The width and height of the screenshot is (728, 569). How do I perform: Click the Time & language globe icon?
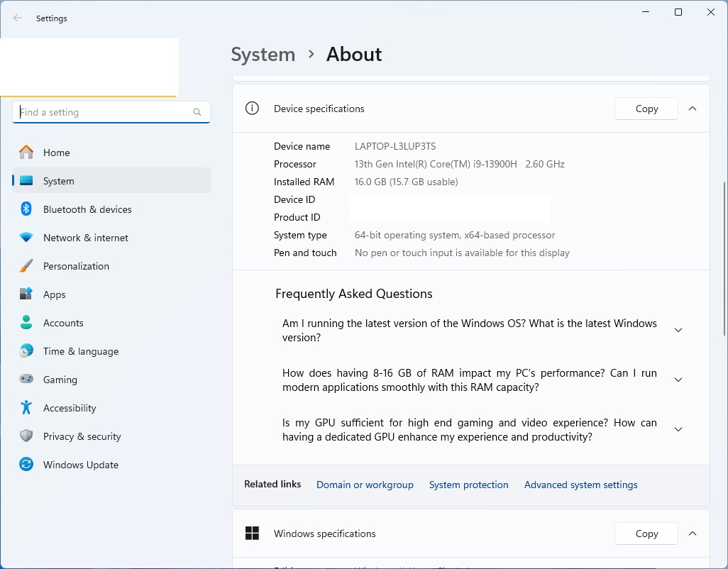pyautogui.click(x=26, y=350)
